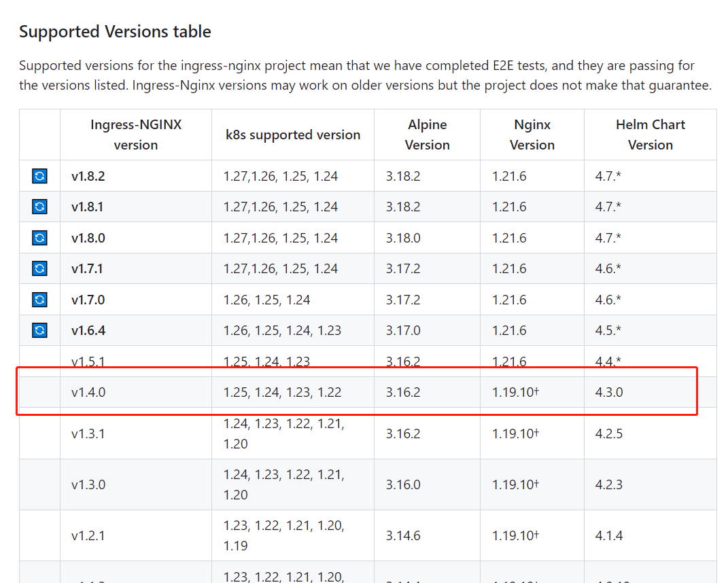
Task: Click k8s versions cell in v1.3.0 row
Action: (x=292, y=484)
